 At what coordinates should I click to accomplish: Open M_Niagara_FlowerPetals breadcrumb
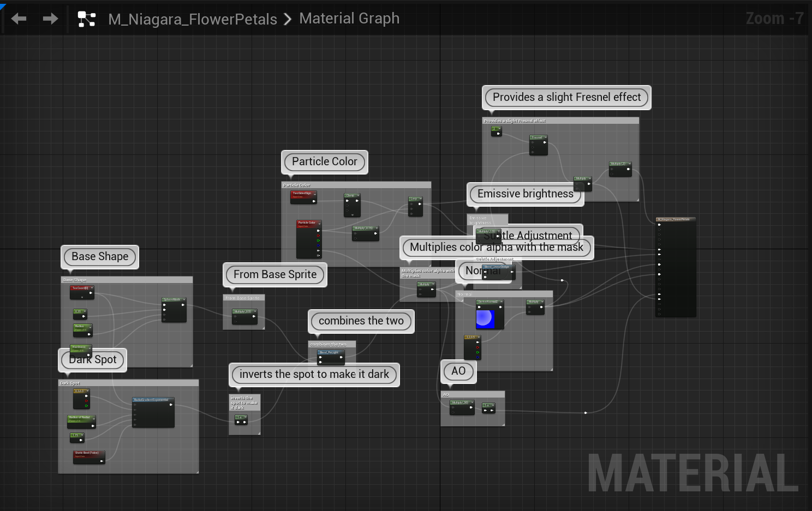(x=193, y=19)
